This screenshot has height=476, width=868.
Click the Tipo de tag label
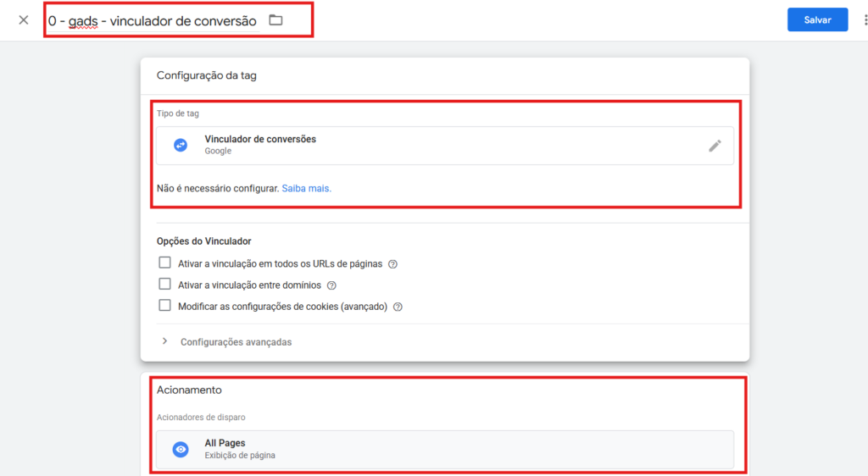178,113
